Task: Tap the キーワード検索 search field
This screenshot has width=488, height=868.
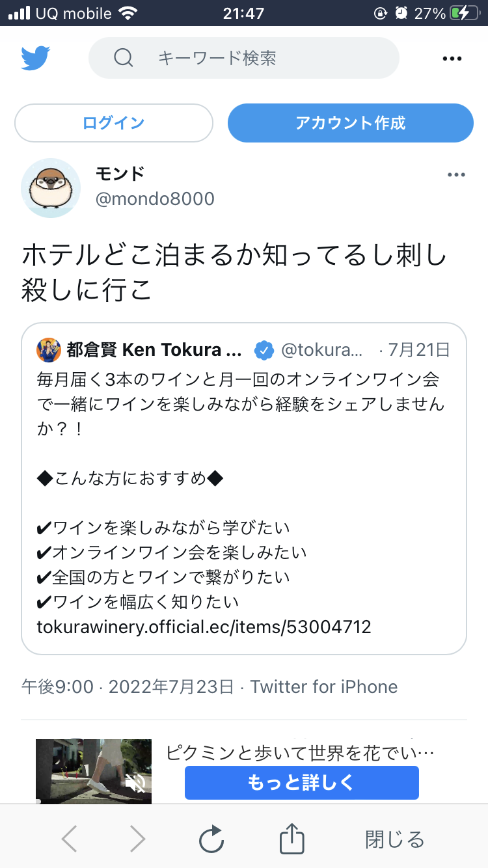Action: 260,59
